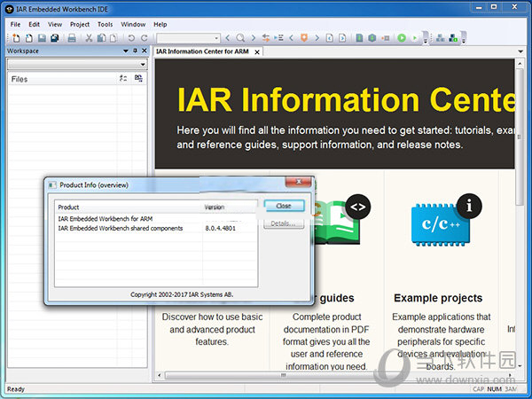Click Navigate Backward page icon

(x=330, y=38)
